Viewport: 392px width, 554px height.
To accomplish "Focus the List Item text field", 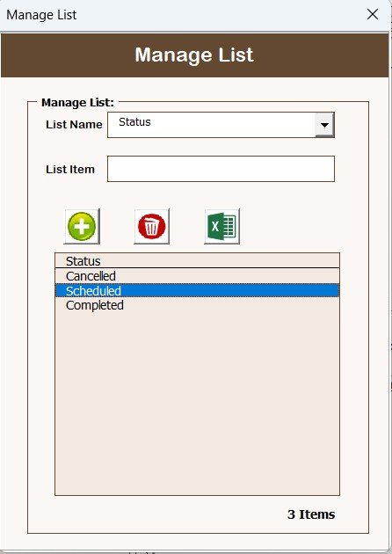I will coord(221,169).
